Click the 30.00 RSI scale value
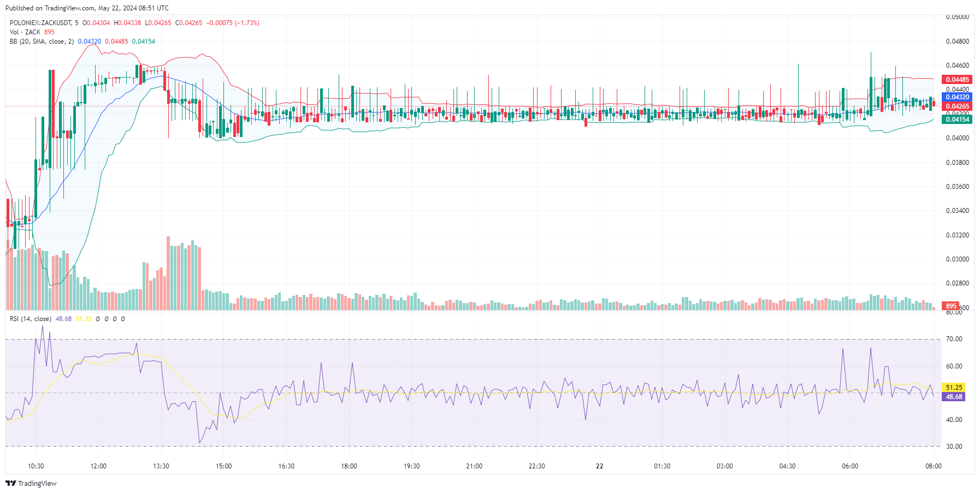The width and height of the screenshot is (980, 493). coord(954,447)
